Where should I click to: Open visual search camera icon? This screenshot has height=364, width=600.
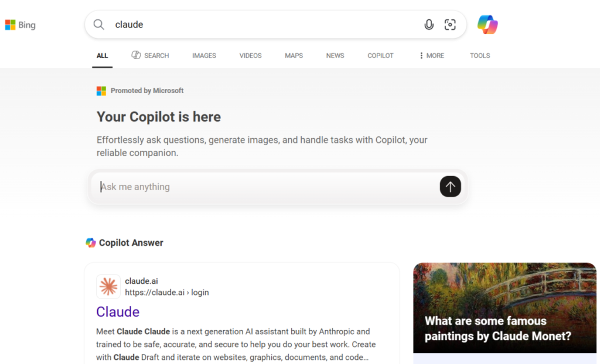point(450,25)
